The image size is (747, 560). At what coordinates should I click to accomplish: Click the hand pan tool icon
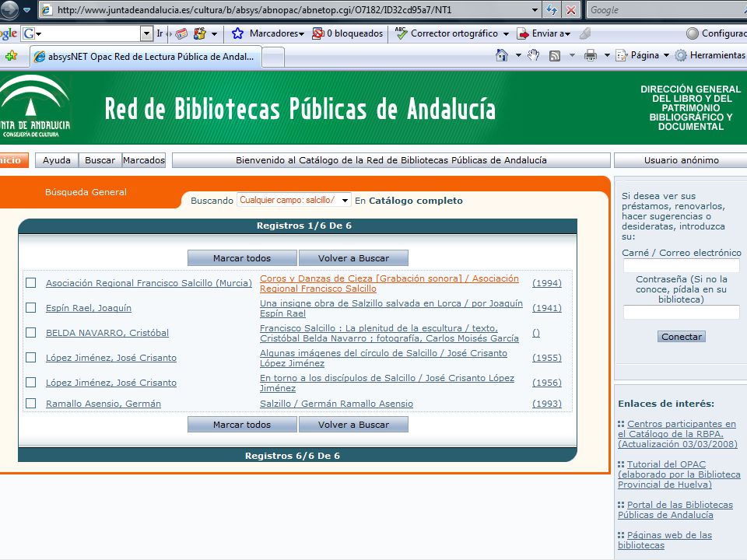[x=533, y=55]
